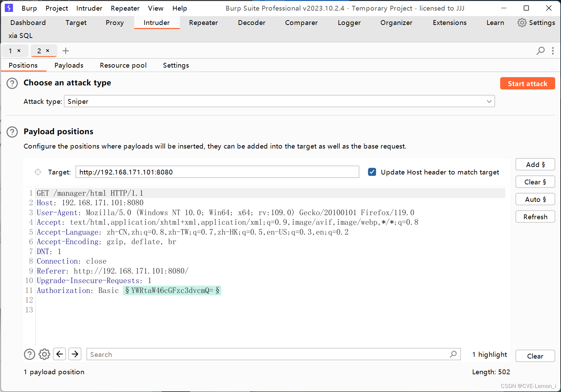Open help for Payload positions section

12,132
